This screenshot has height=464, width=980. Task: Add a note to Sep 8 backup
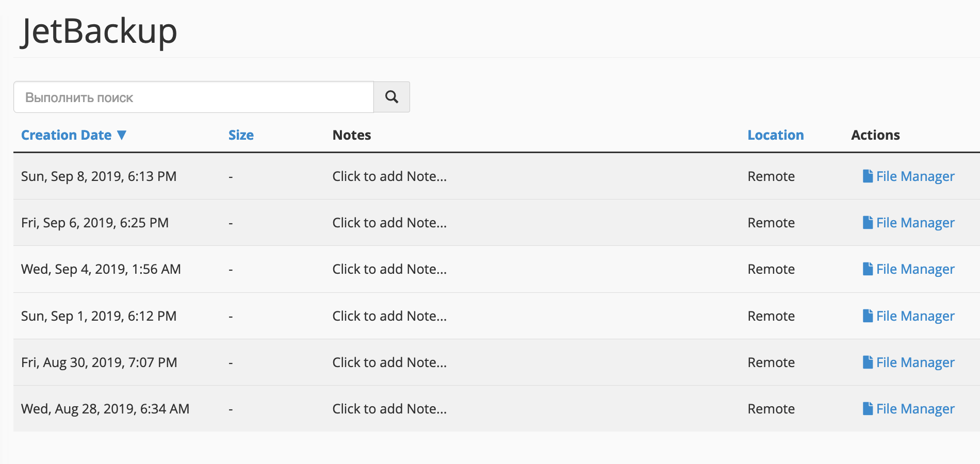(389, 176)
